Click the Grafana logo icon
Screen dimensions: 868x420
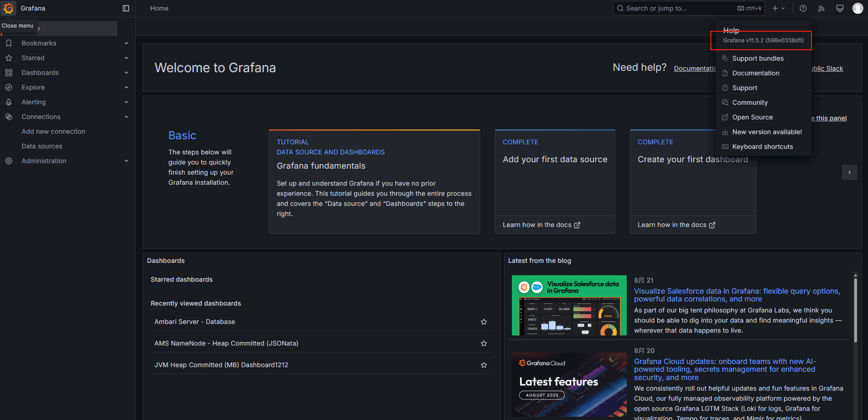tap(9, 8)
